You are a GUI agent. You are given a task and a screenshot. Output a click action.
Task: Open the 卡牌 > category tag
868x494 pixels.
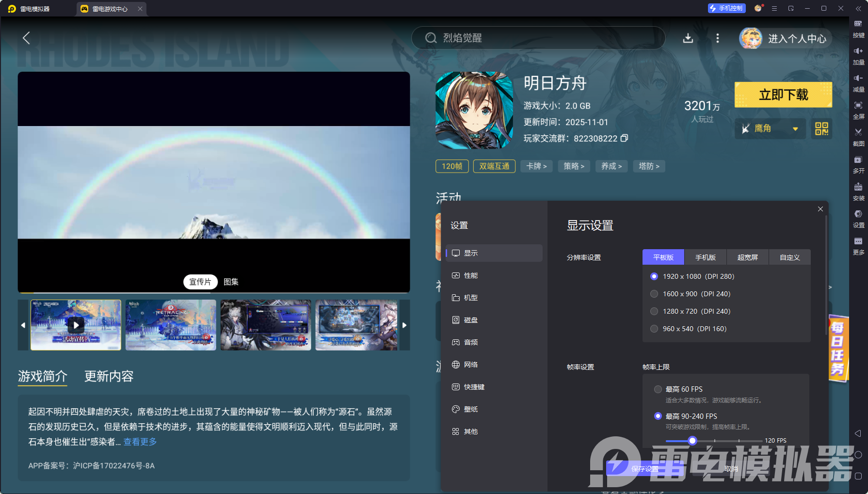[x=537, y=166]
